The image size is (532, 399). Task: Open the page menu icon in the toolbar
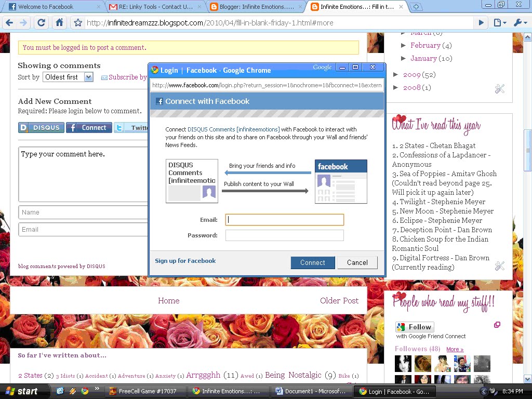point(499,23)
